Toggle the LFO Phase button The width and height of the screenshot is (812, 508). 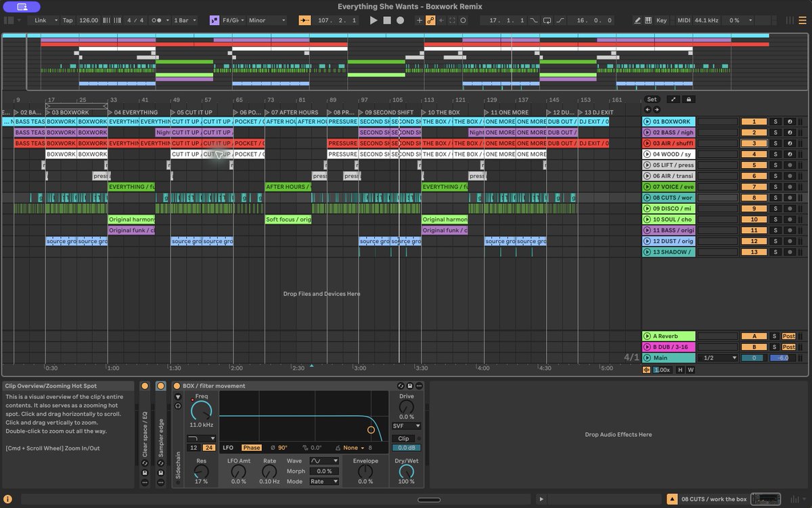(252, 448)
